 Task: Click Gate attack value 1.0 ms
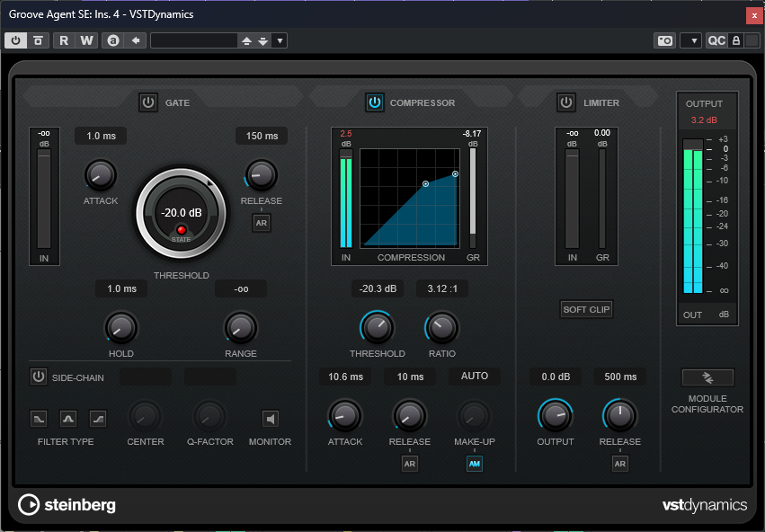(101, 136)
